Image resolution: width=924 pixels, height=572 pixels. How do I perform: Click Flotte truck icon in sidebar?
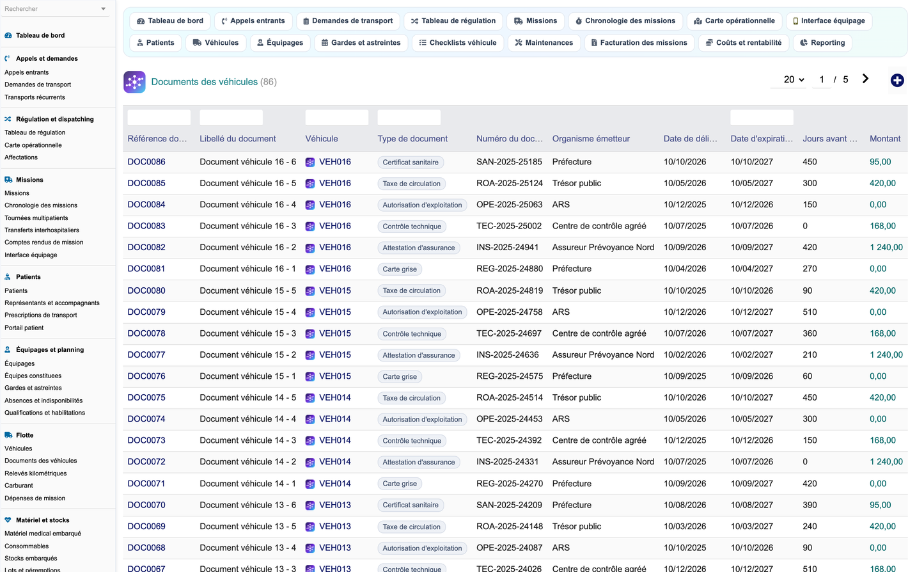tap(8, 435)
